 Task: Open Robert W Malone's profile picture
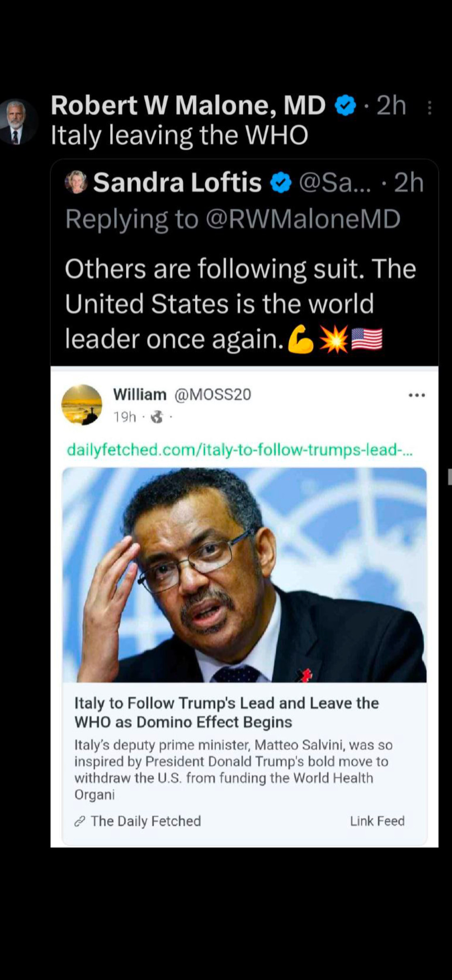click(x=16, y=122)
